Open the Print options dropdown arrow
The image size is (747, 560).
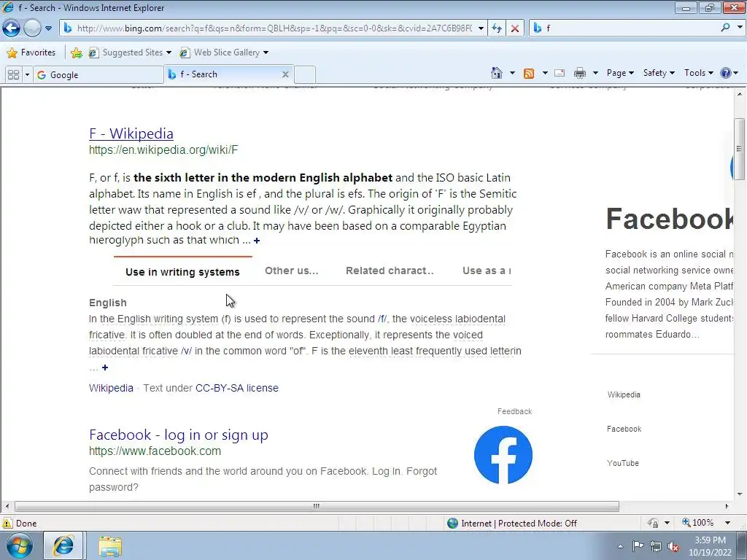(595, 73)
